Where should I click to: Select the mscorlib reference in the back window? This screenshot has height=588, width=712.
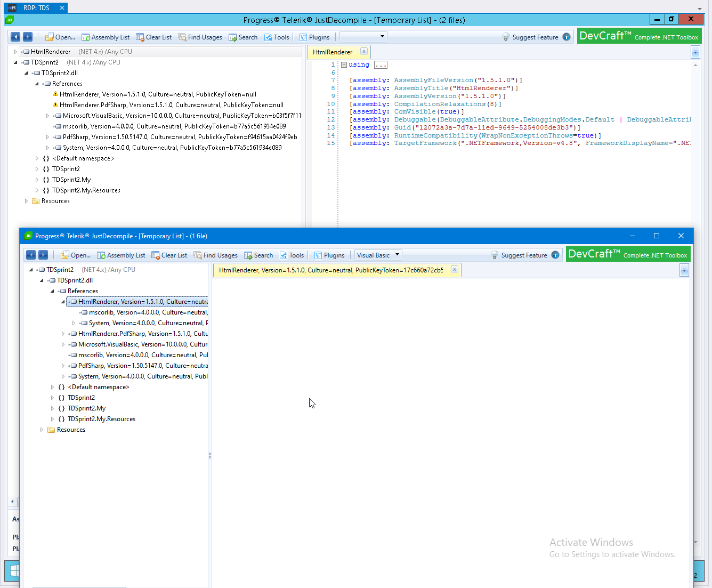pyautogui.click(x=170, y=126)
